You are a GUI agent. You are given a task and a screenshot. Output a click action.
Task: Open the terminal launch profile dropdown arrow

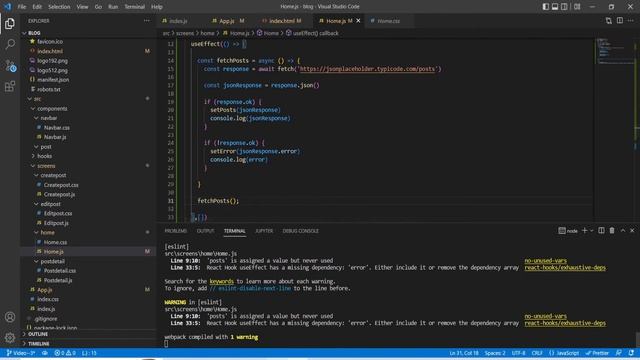591,231
